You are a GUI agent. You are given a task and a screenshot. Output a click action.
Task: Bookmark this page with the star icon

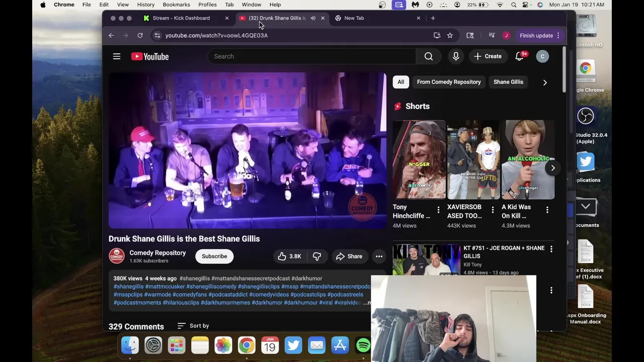(x=450, y=35)
